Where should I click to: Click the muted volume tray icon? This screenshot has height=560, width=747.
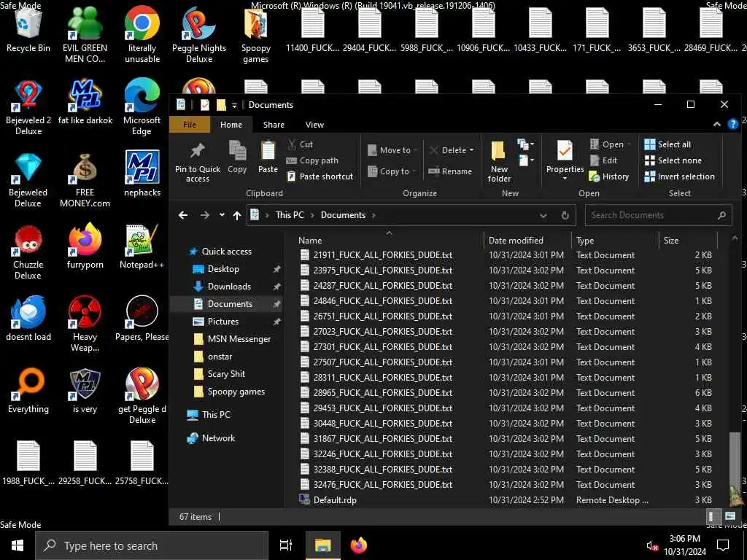pyautogui.click(x=651, y=545)
